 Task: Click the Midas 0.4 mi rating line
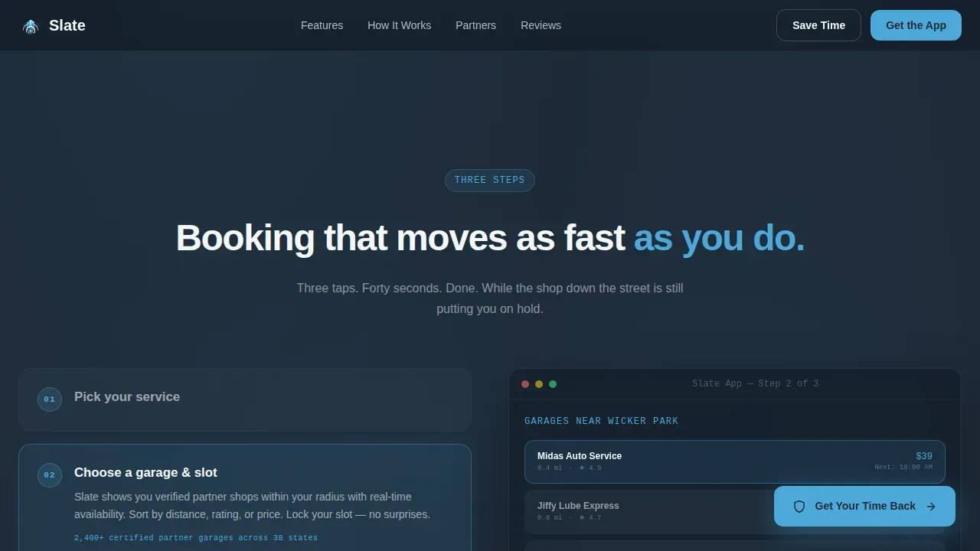[569, 468]
